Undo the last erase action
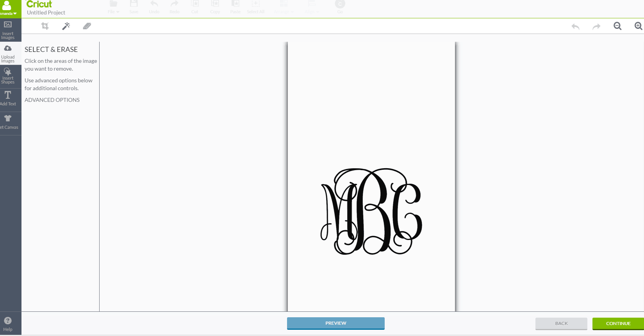This screenshot has width=644, height=336. click(575, 27)
